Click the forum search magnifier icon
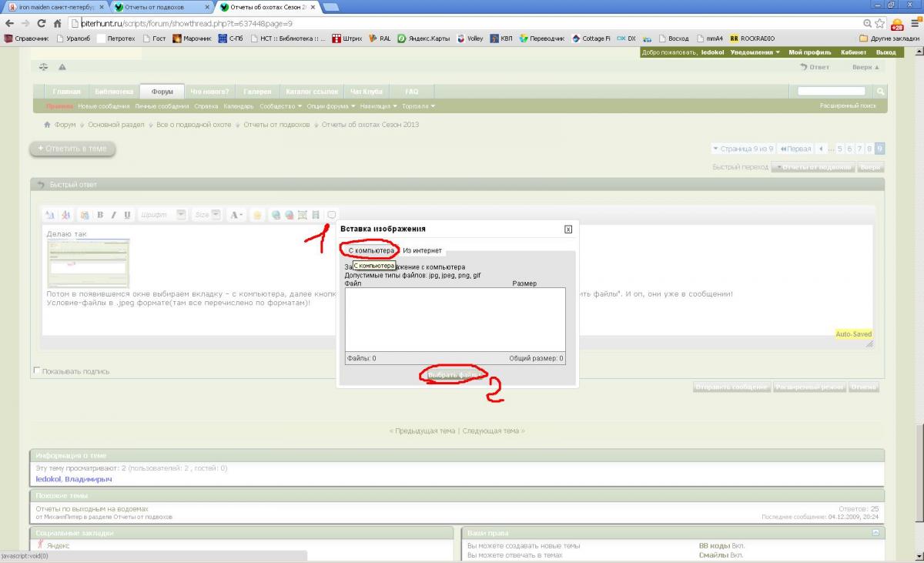Screen dimensions: 924x563 point(881,92)
